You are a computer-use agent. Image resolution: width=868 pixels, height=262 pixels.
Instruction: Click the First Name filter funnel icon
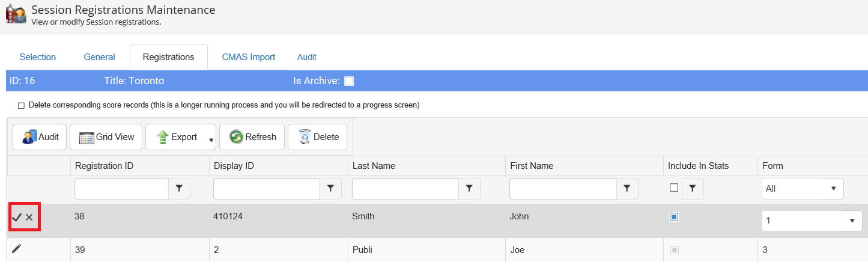pos(627,189)
